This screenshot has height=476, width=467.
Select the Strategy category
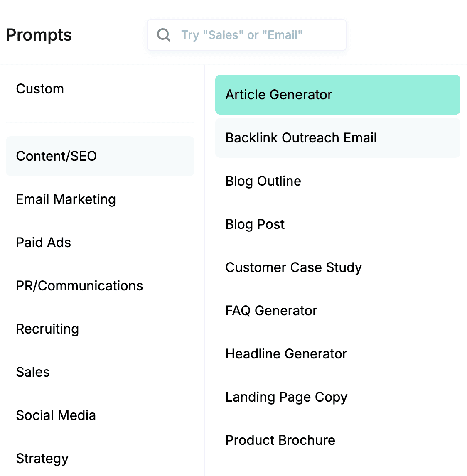pos(42,459)
